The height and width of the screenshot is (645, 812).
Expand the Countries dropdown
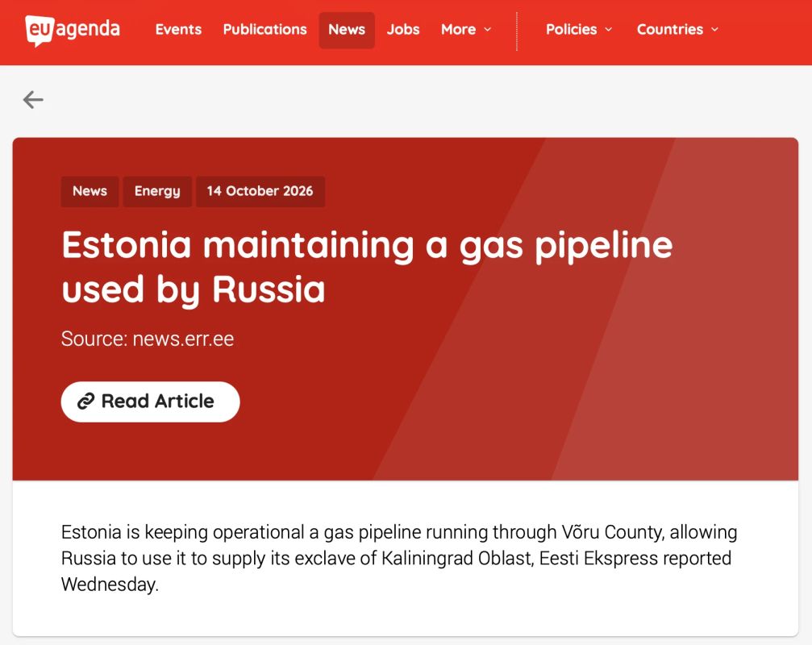click(x=677, y=30)
